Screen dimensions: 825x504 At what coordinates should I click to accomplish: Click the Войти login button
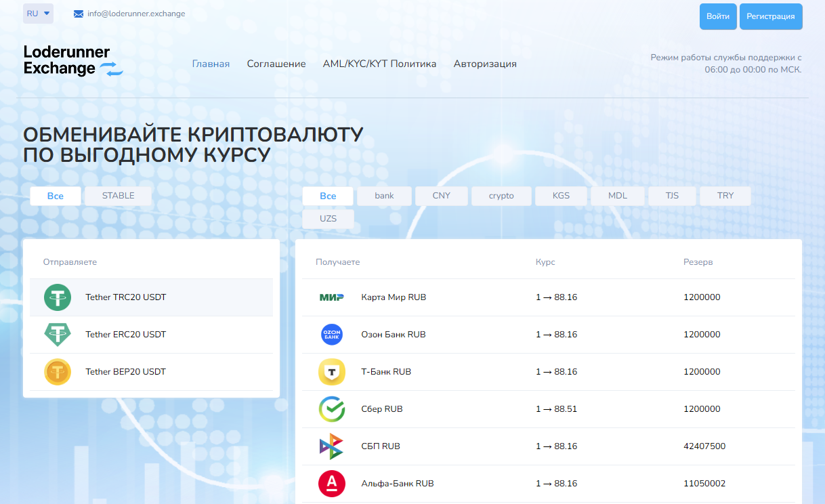[x=718, y=16]
